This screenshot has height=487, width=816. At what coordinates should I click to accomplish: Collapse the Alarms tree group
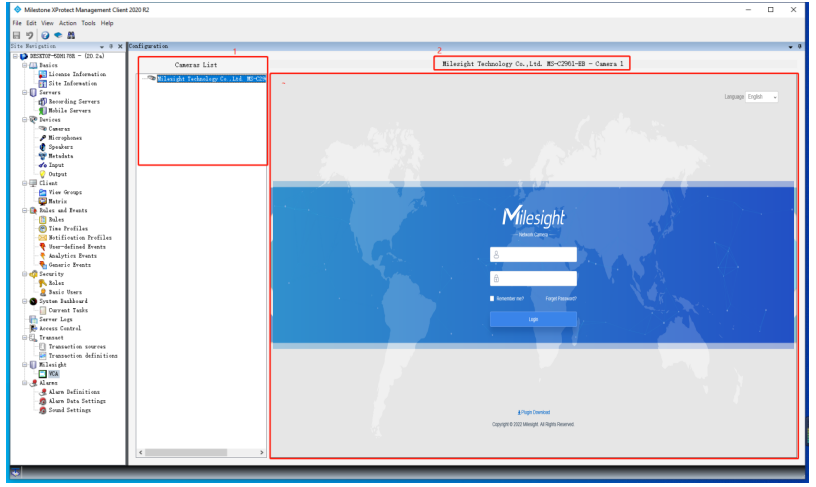point(24,383)
